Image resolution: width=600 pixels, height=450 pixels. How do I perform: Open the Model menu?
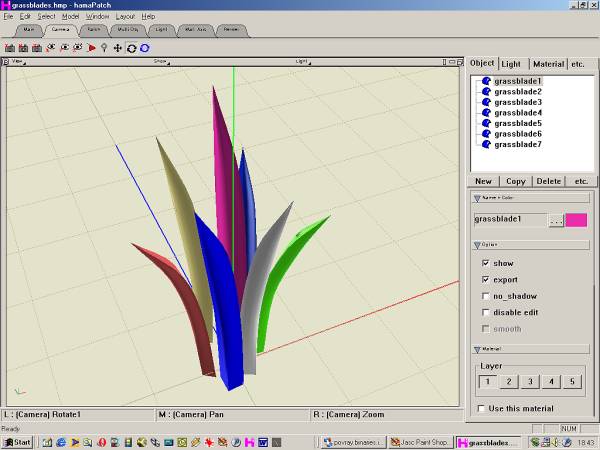coord(70,17)
